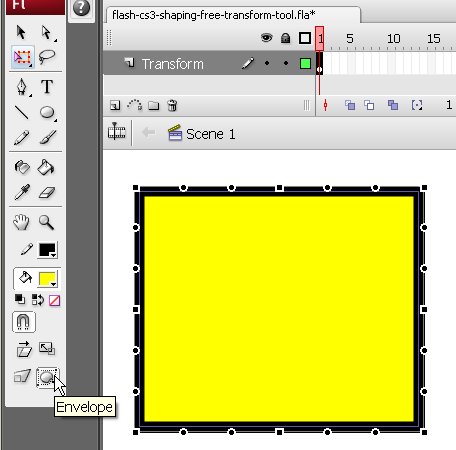This screenshot has height=450, width=456.
Task: Delete layer with trash icon
Action: point(172,105)
